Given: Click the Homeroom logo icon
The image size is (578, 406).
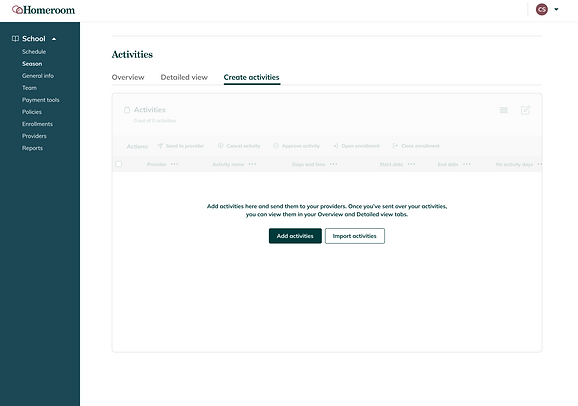Looking at the screenshot, I should pos(17,10).
